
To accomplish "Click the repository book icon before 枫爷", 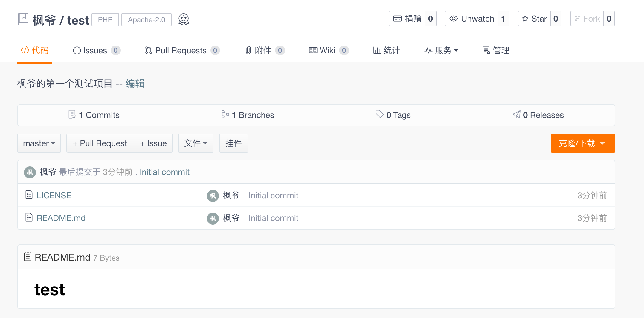I will pyautogui.click(x=23, y=19).
